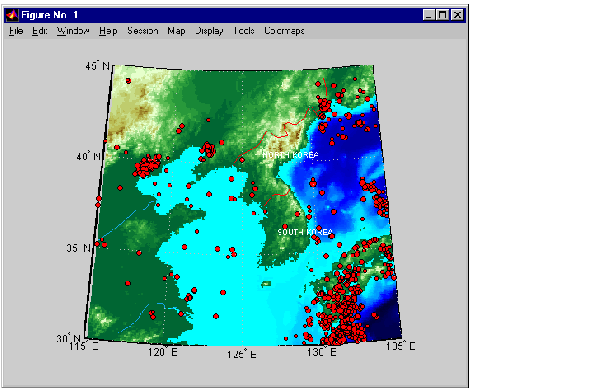Click the 130° E longitude label
The image size is (598, 391).
coord(322,351)
